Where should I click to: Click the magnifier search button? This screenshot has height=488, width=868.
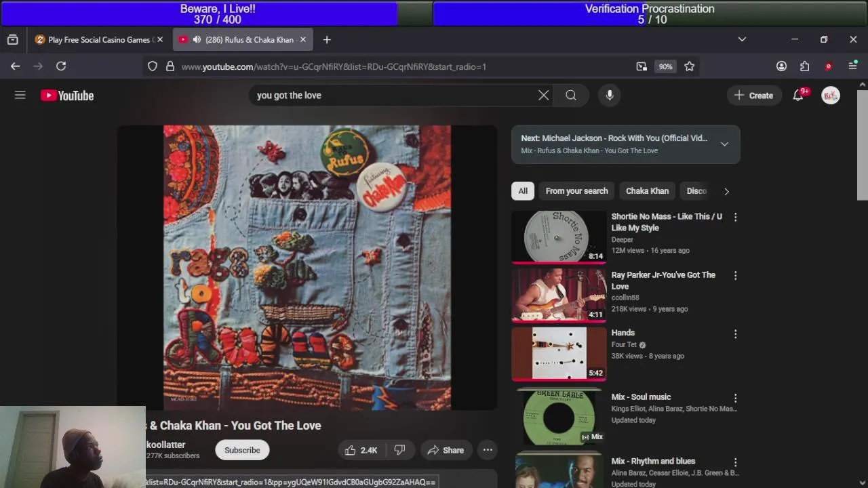tap(571, 96)
